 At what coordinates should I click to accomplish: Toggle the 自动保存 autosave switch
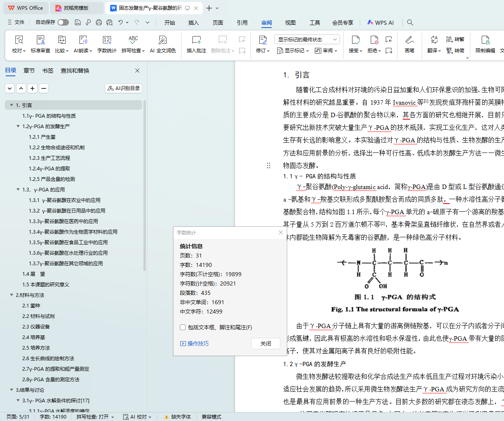coord(63,22)
